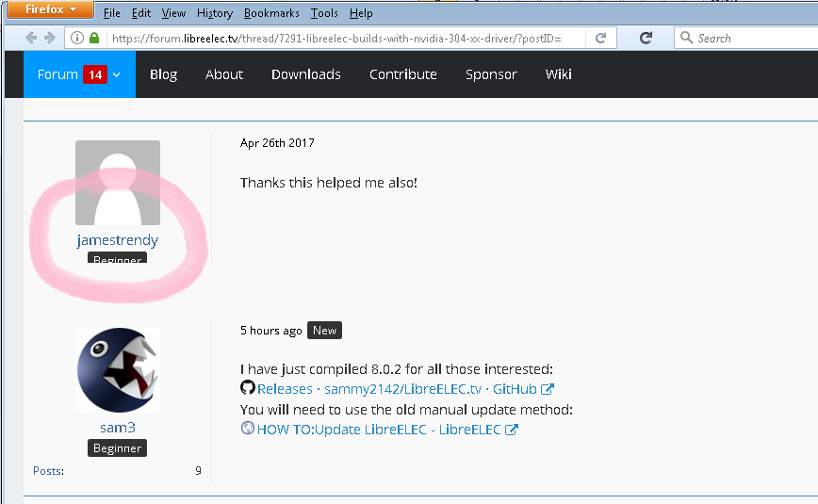Visit jamestrendy's user profile name
Image resolution: width=818 pixels, height=504 pixels.
[118, 240]
